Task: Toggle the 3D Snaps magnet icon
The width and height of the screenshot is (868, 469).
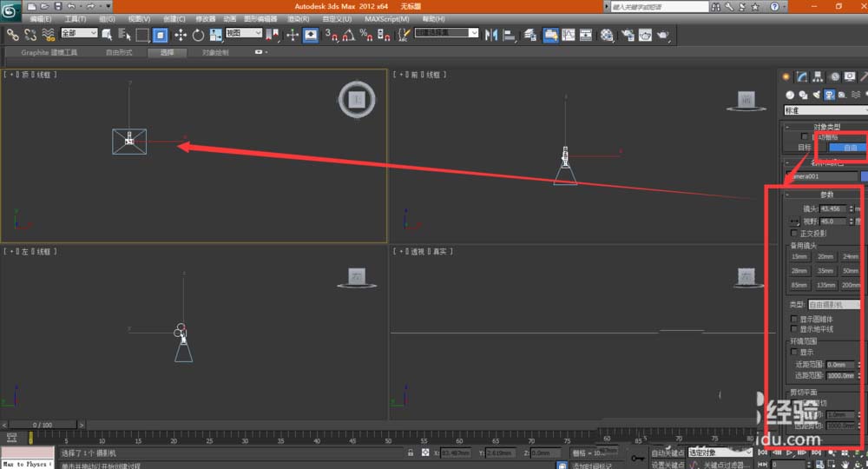Action: click(331, 35)
